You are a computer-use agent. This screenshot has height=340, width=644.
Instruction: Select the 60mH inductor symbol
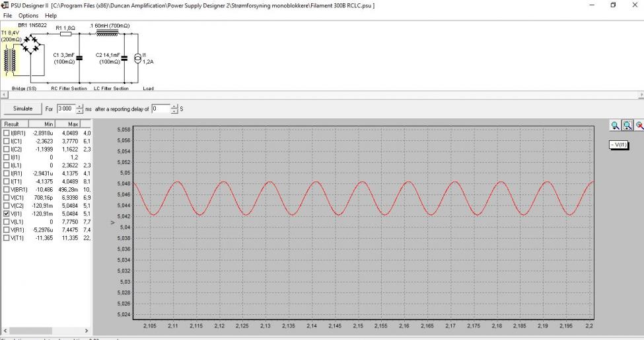click(x=107, y=32)
